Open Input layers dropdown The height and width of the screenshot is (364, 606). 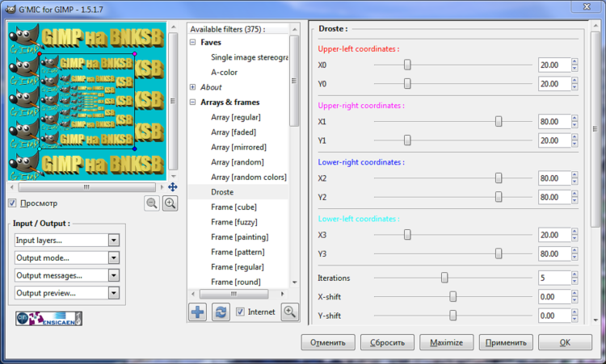click(67, 240)
